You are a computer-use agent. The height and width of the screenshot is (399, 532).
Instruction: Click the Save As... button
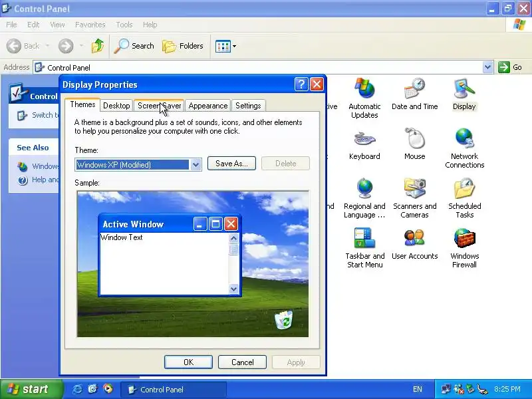pos(231,164)
